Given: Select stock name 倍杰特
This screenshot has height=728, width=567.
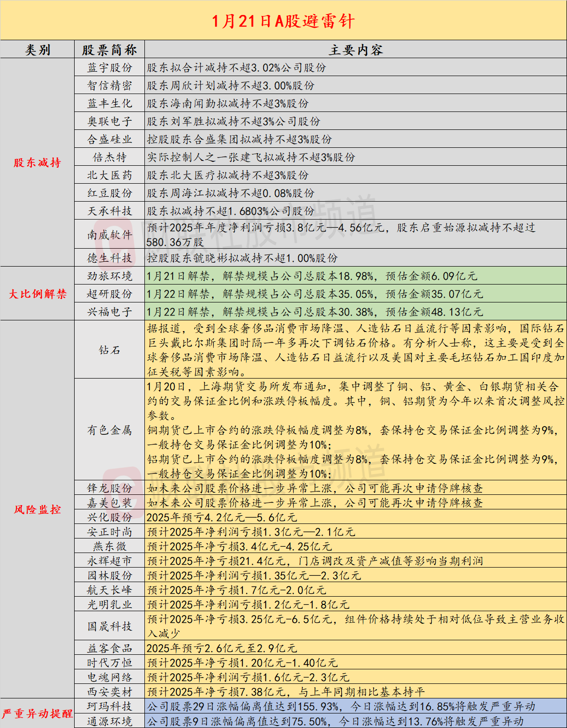Looking at the screenshot, I should [x=110, y=158].
